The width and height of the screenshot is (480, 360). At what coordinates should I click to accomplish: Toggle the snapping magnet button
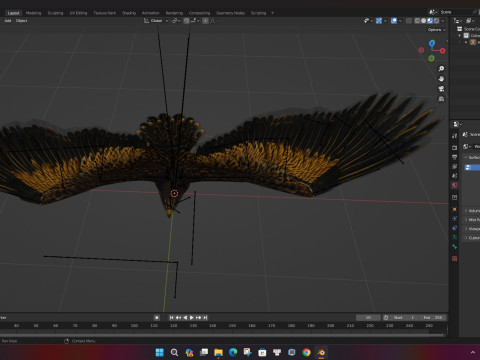[x=186, y=21]
